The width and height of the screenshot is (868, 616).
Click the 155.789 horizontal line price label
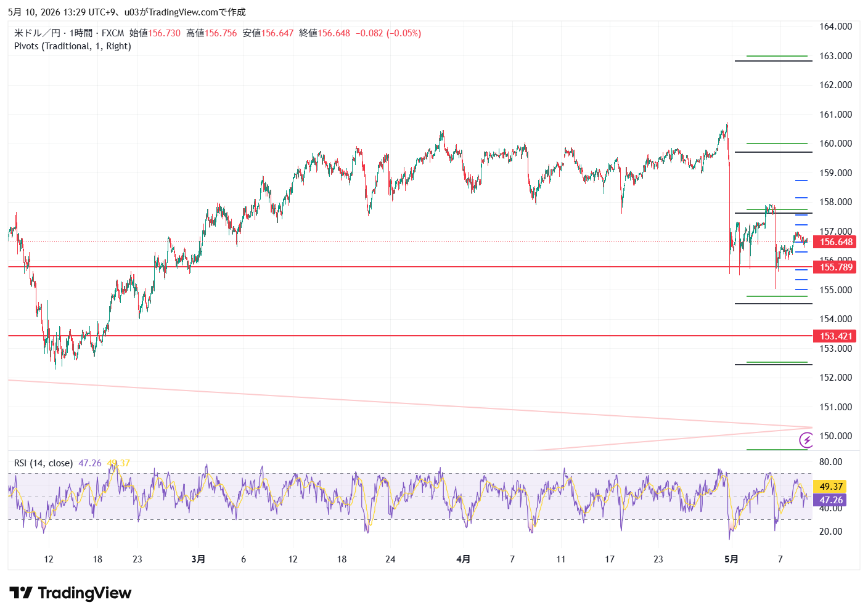tap(835, 267)
